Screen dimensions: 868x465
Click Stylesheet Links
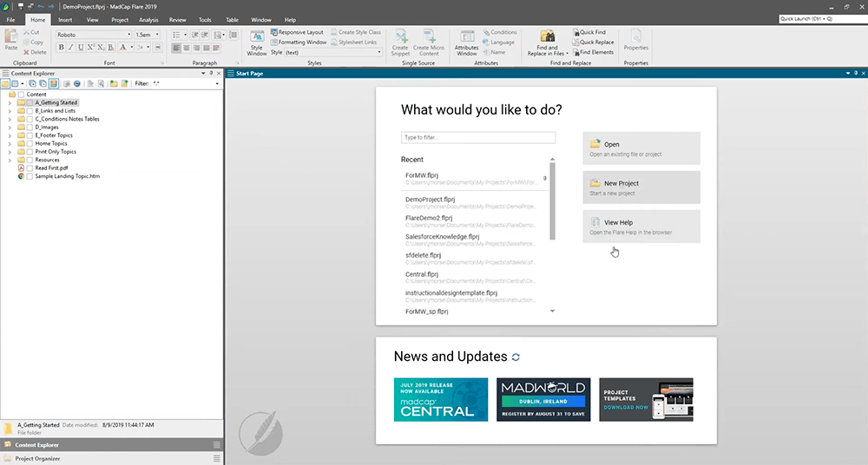(354, 42)
